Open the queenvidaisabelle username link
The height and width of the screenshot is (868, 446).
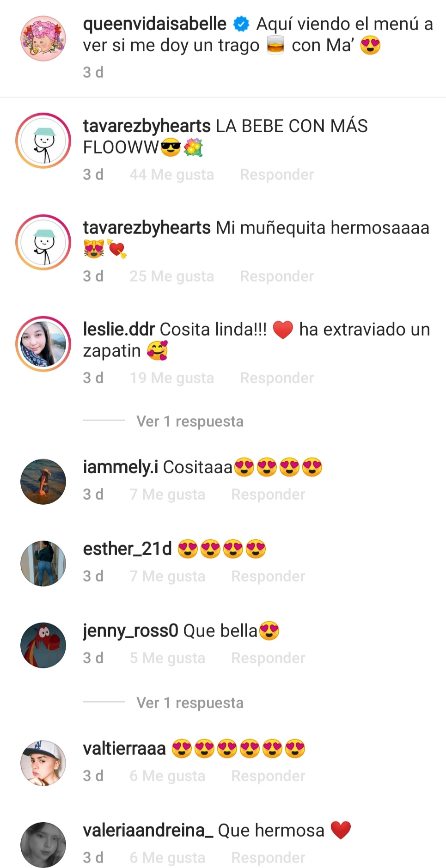[155, 24]
